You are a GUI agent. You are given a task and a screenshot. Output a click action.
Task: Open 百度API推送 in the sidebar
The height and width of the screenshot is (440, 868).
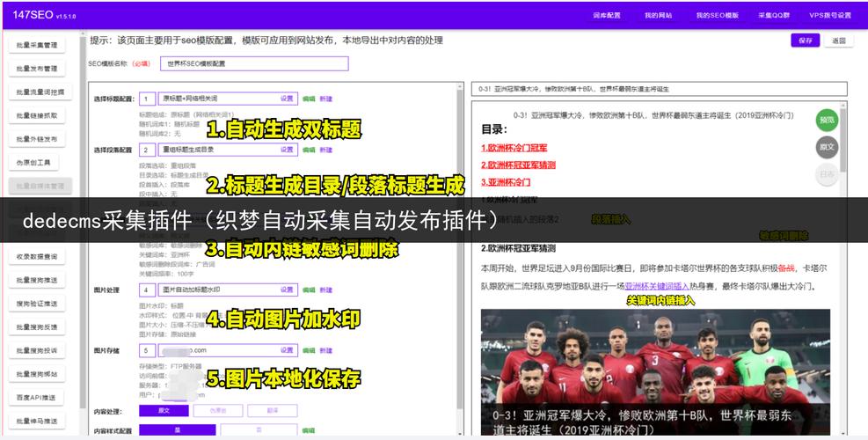pyautogui.click(x=36, y=398)
